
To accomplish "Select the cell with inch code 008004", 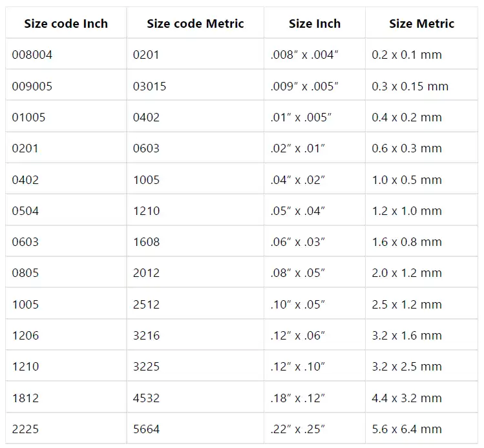I will (x=32, y=55).
